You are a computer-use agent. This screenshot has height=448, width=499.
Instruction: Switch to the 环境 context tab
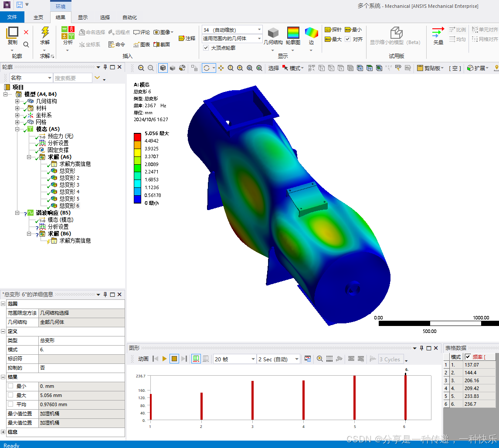(61, 6)
